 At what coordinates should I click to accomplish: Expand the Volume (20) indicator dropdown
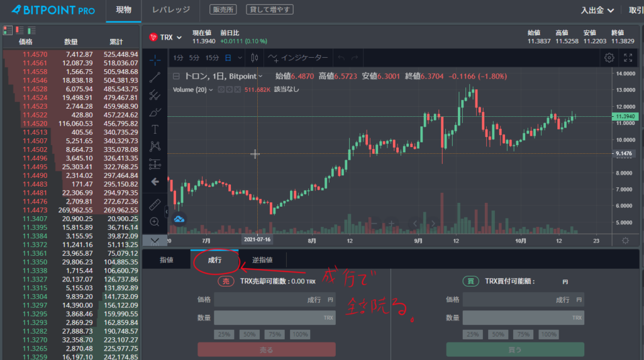pos(211,89)
